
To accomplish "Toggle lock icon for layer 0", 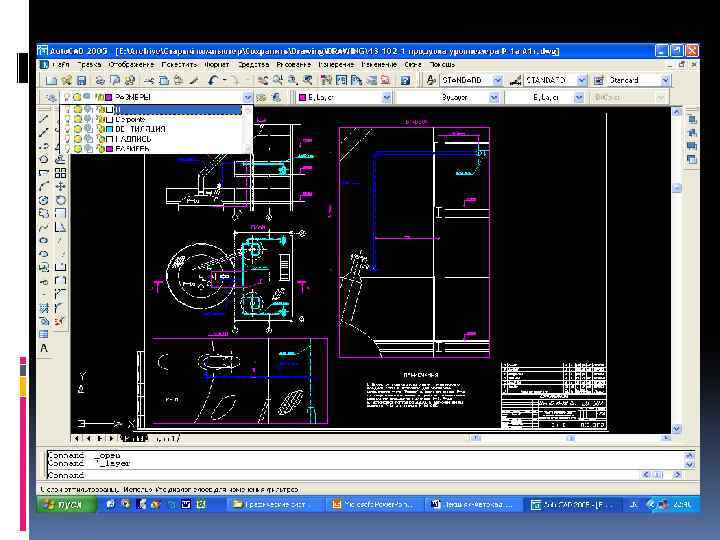I will point(100,110).
